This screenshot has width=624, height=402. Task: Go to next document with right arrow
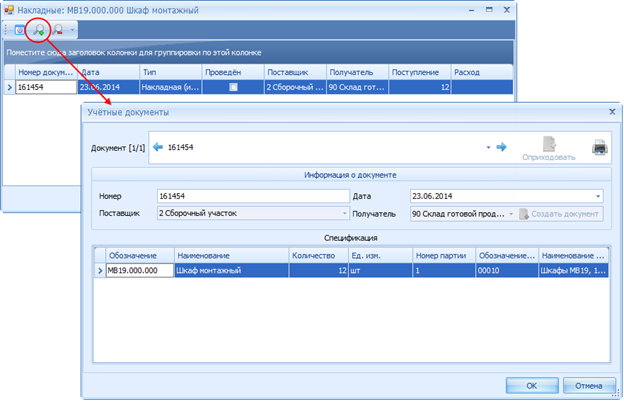tap(502, 147)
